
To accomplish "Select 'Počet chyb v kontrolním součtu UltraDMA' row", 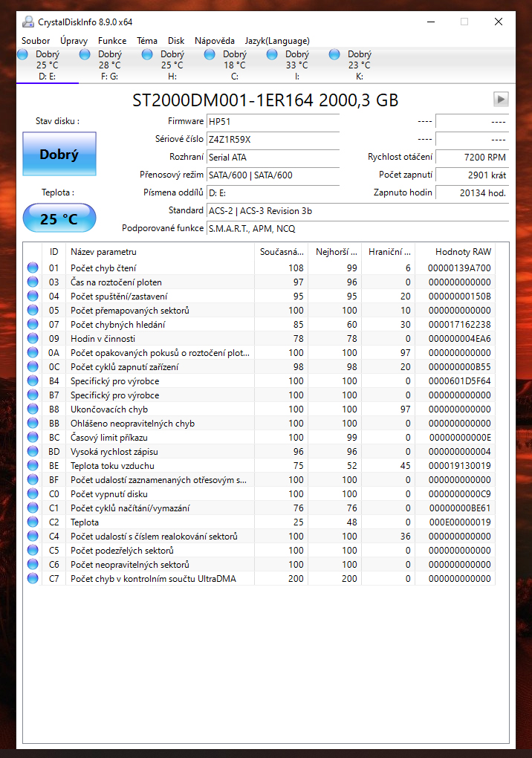I will point(259,578).
